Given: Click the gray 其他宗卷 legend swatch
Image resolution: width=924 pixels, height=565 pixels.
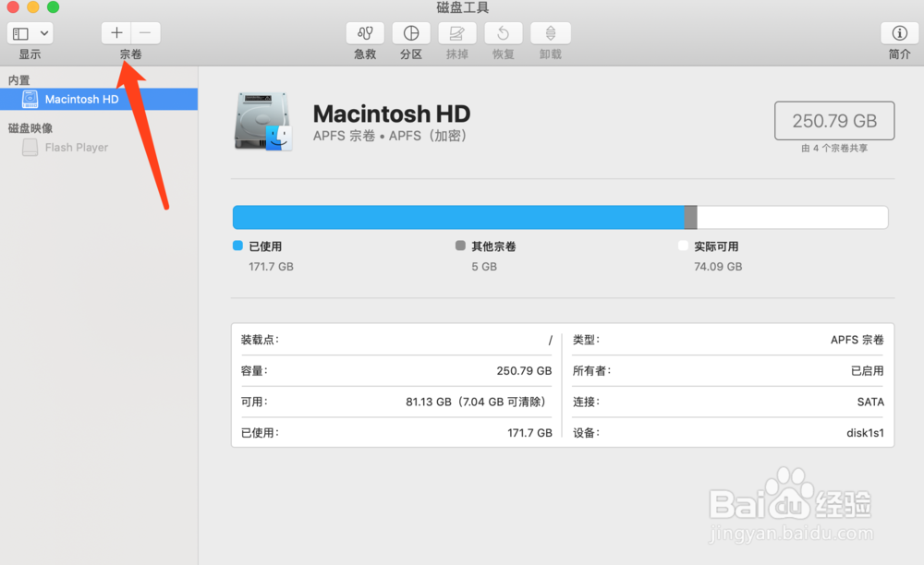Looking at the screenshot, I should click(x=460, y=246).
